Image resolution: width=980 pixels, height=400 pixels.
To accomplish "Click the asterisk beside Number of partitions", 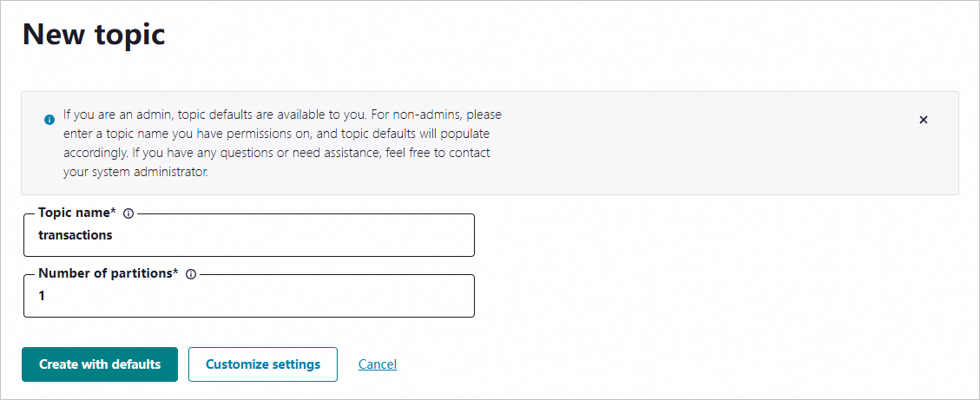I will coord(175,273).
